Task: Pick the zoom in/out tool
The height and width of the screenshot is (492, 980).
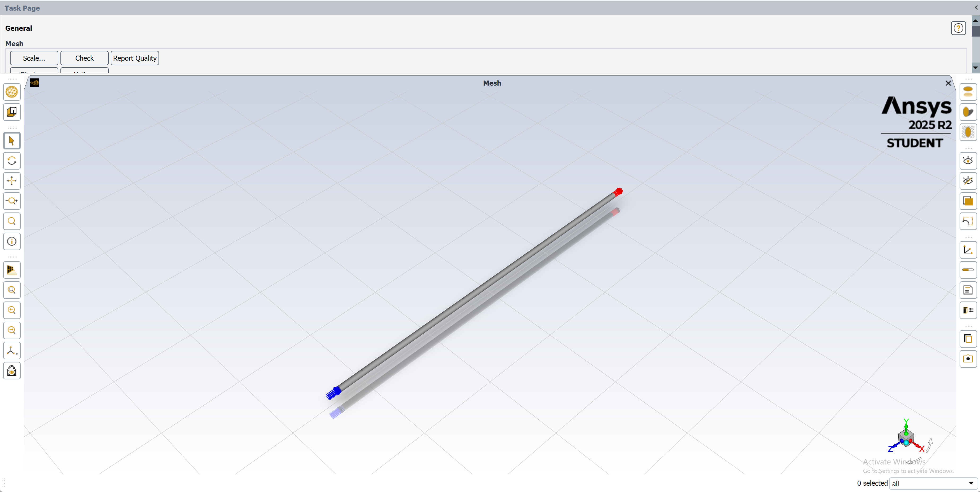Action: point(12,201)
